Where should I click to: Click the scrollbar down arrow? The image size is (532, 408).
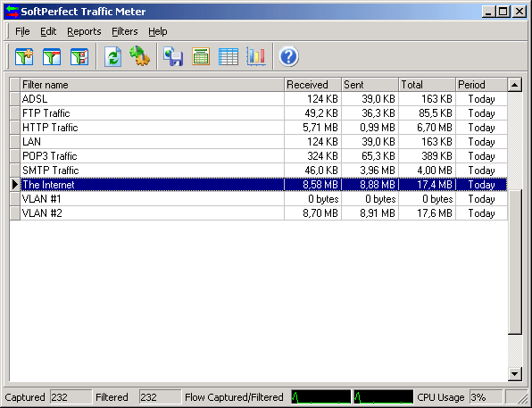pos(515,374)
